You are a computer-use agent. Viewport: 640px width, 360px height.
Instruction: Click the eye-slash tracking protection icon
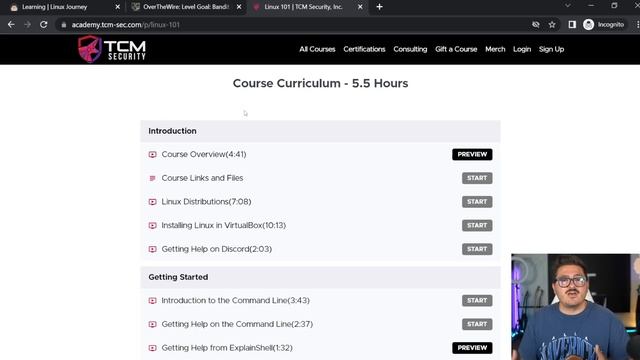pos(536,25)
